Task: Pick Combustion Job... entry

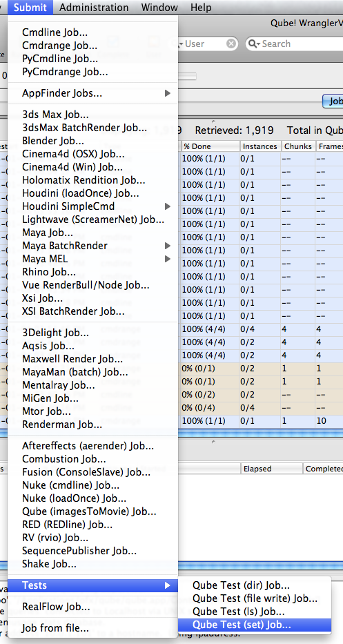Action: (x=93, y=459)
